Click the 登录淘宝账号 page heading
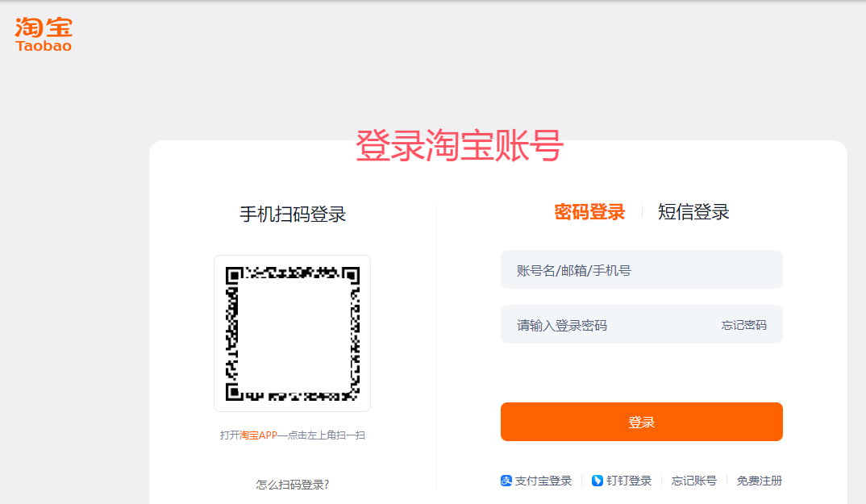This screenshot has height=504, width=866. tap(459, 146)
